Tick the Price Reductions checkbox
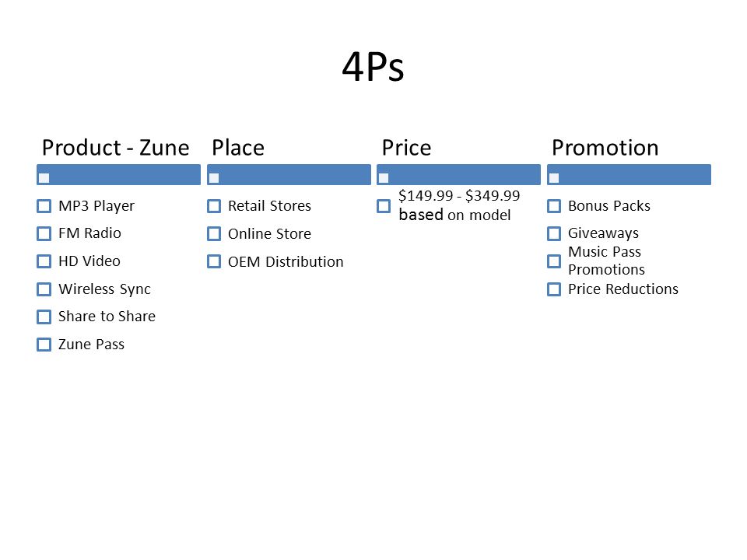Image resolution: width=747 pixels, height=560 pixels. tap(554, 289)
